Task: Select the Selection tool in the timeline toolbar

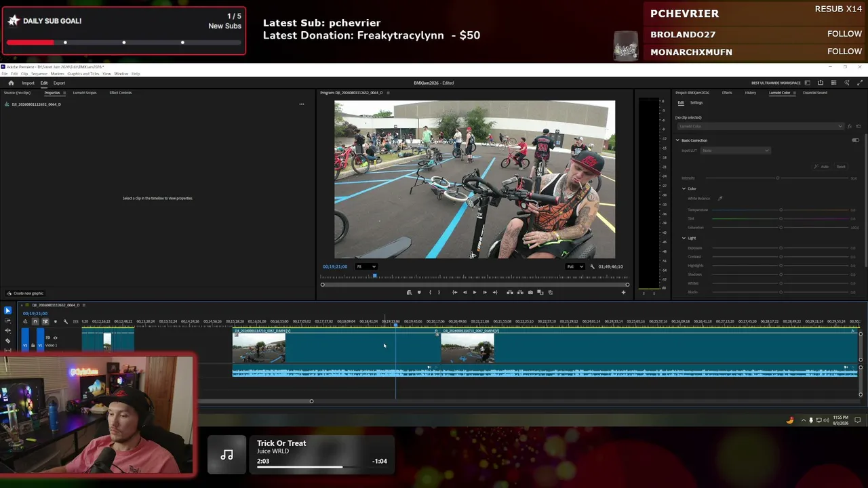Action: pyautogui.click(x=7, y=310)
